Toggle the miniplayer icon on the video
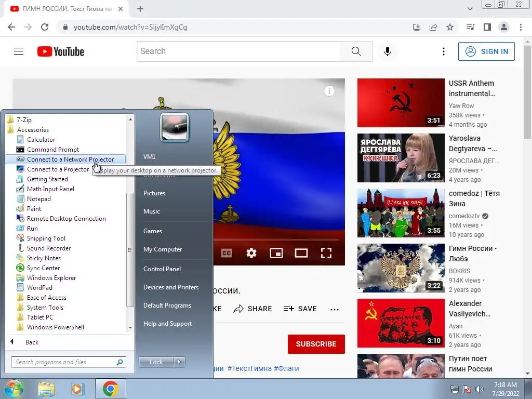The image size is (532, 399). pos(276,253)
